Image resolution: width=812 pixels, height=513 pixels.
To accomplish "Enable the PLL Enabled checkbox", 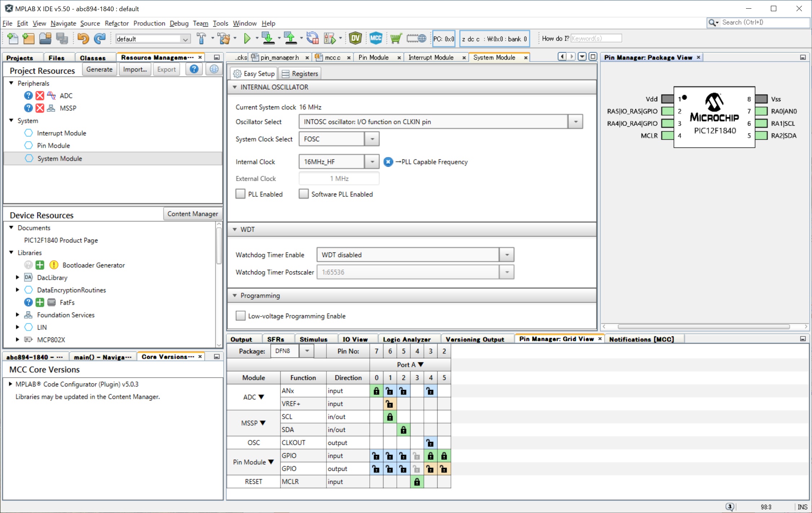I will click(x=240, y=194).
